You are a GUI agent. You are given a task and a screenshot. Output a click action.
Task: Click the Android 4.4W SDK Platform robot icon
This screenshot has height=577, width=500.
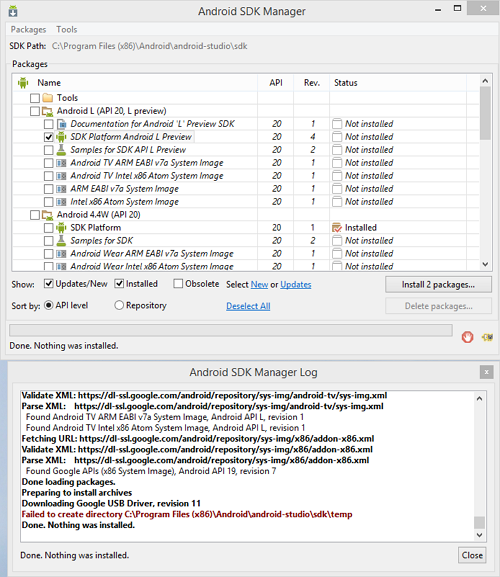(61, 228)
